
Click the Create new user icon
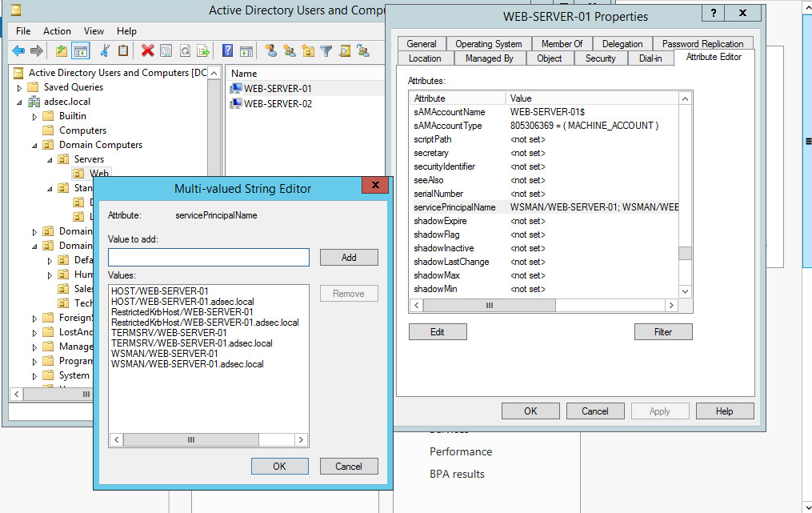tap(270, 51)
